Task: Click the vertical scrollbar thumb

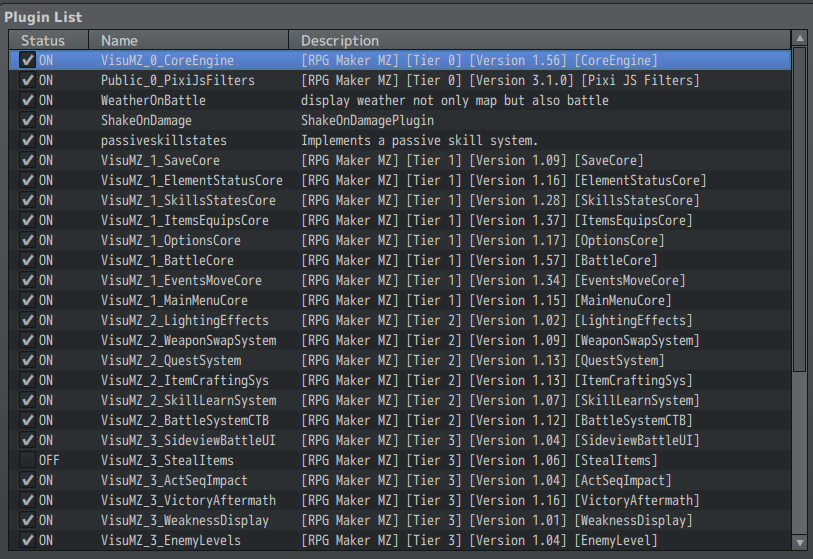Action: coord(799,209)
